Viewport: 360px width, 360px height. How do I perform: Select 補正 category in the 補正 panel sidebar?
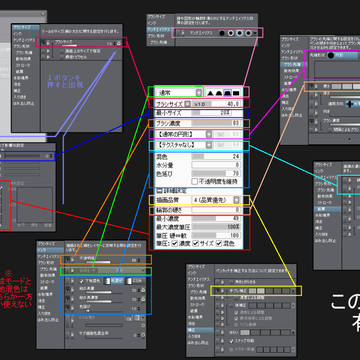click(200, 330)
